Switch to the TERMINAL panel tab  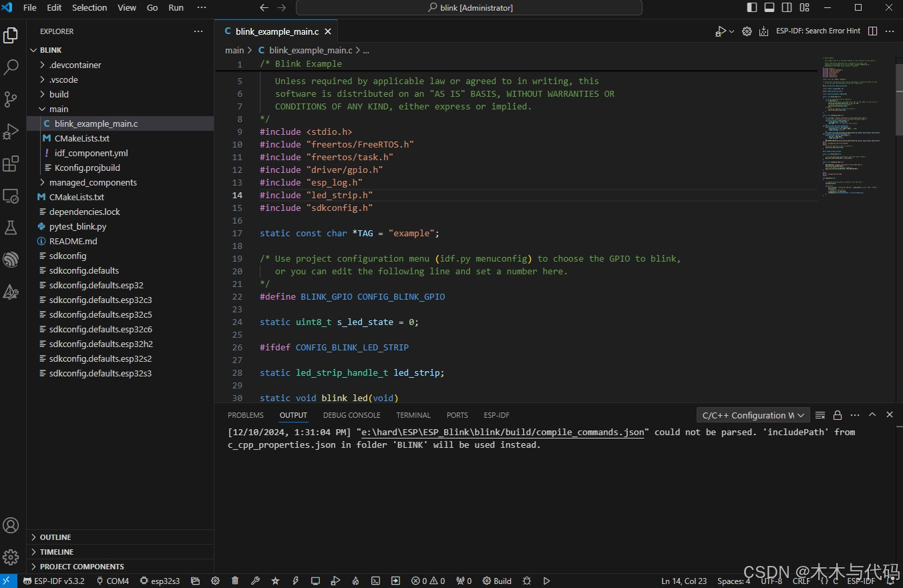tap(413, 415)
